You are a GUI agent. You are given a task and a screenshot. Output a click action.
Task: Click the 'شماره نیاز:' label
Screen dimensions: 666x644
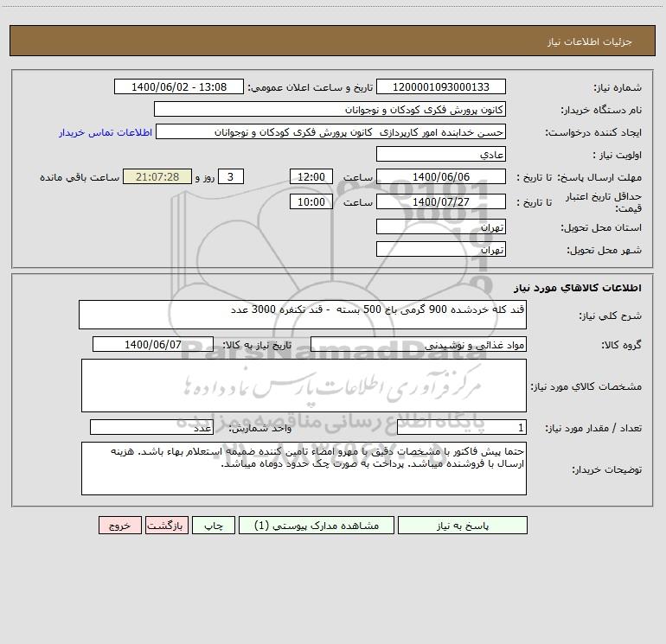coord(618,87)
